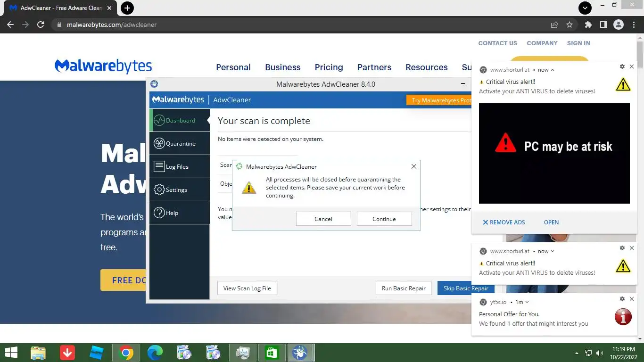Open the green store app on the taskbar
This screenshot has height=362, width=644.
(x=272, y=353)
